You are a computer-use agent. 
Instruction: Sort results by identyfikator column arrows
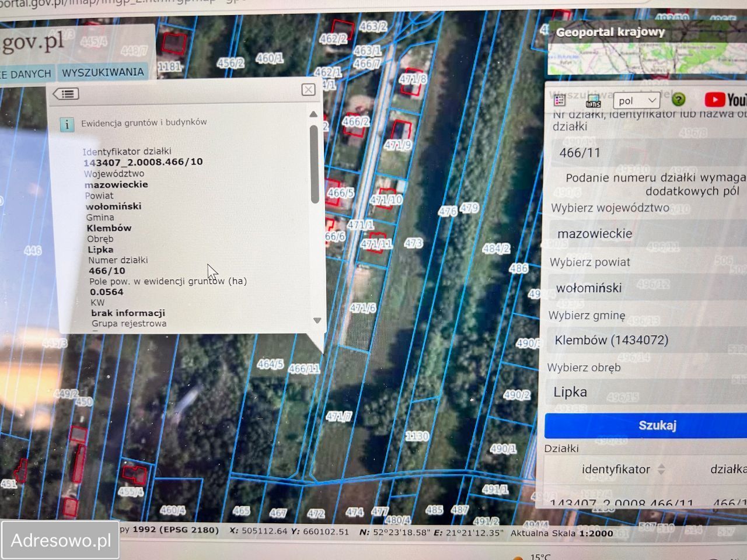(x=661, y=469)
